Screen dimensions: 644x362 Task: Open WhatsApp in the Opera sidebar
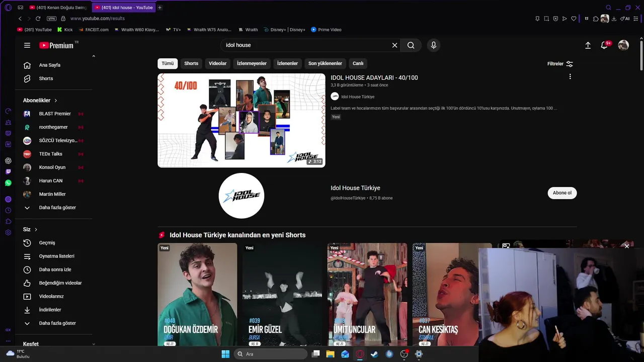click(8, 183)
